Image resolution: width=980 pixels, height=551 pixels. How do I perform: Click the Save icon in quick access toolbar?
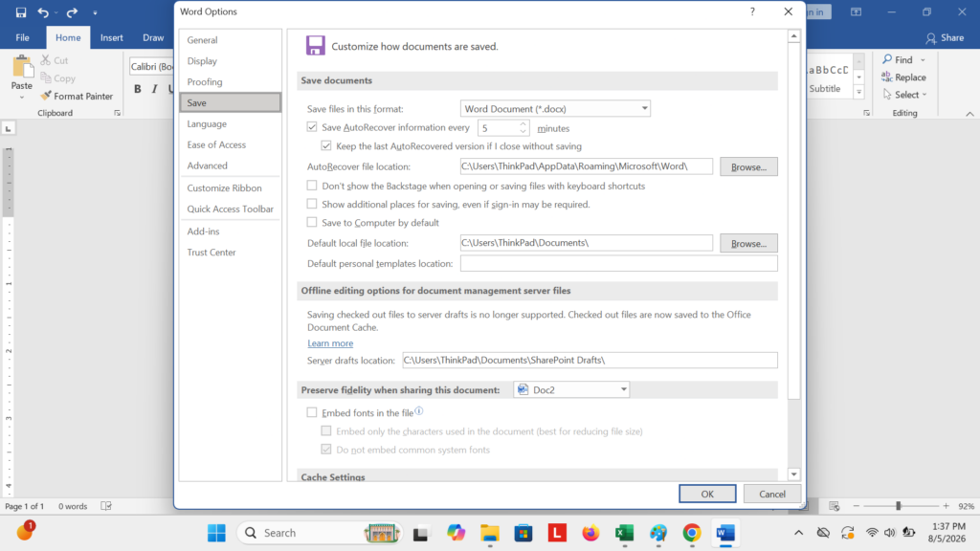[21, 11]
